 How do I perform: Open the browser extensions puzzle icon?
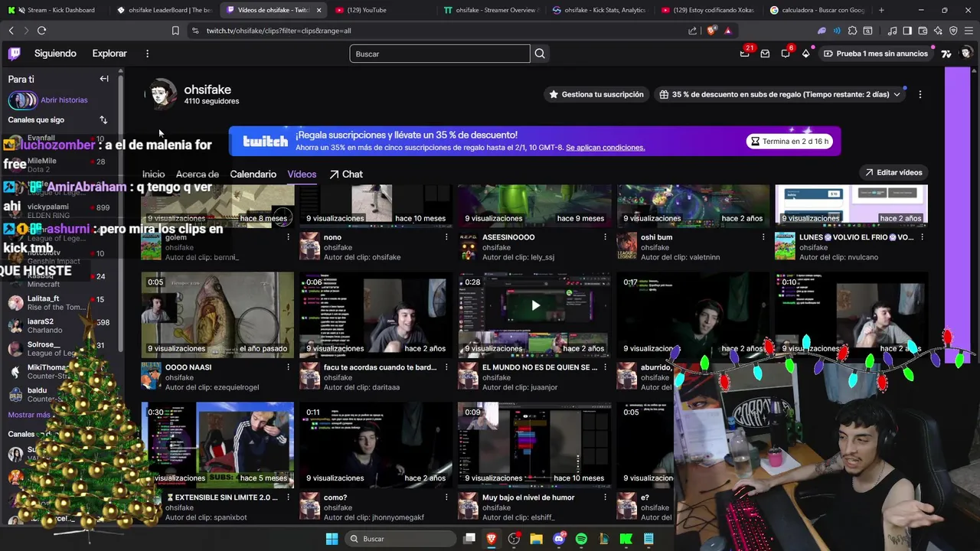[852, 31]
